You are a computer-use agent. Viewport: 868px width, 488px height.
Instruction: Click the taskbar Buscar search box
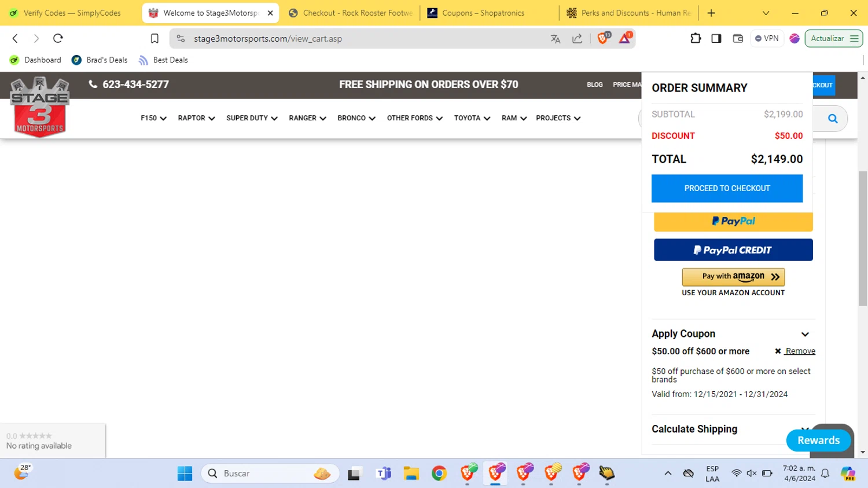click(270, 474)
